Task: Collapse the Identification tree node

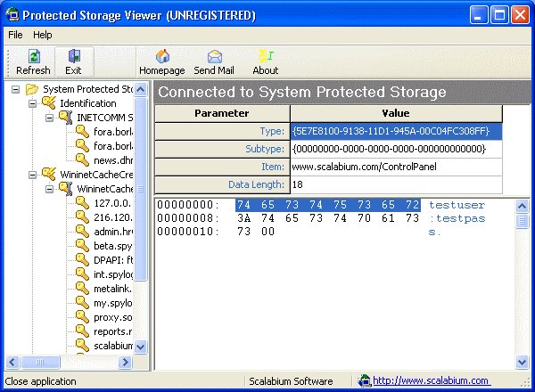Action: [33, 103]
